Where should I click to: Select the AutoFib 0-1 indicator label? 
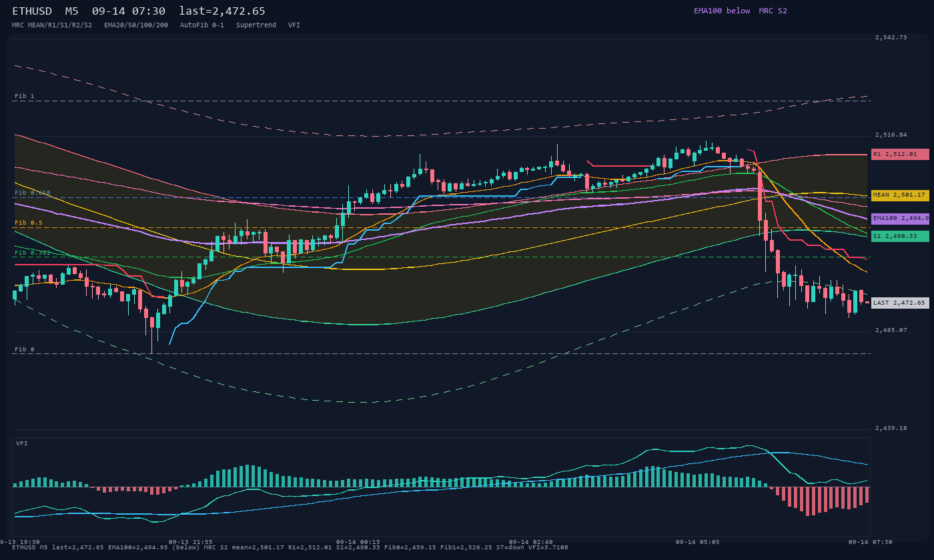[x=202, y=25]
